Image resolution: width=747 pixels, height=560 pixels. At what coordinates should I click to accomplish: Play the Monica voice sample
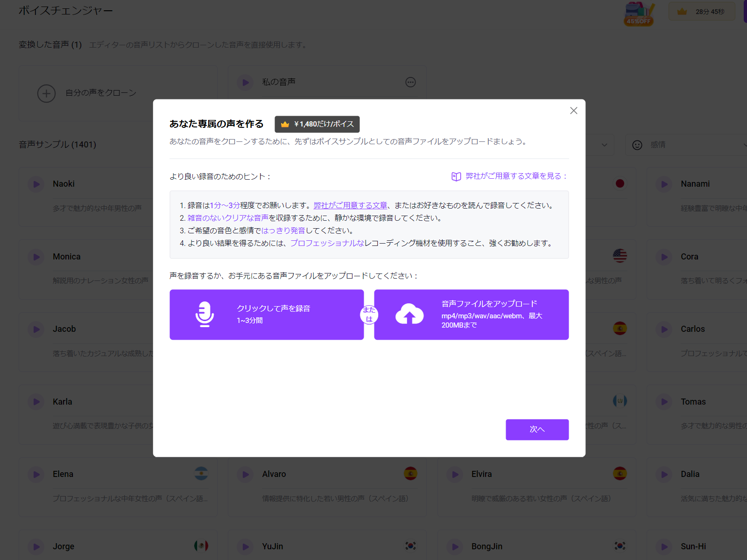pyautogui.click(x=35, y=257)
